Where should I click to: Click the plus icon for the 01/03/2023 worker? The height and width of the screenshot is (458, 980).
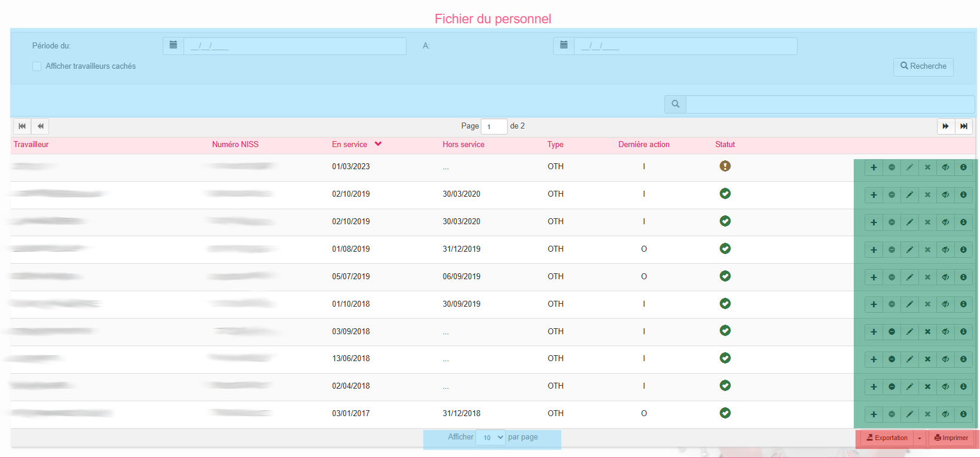[874, 167]
